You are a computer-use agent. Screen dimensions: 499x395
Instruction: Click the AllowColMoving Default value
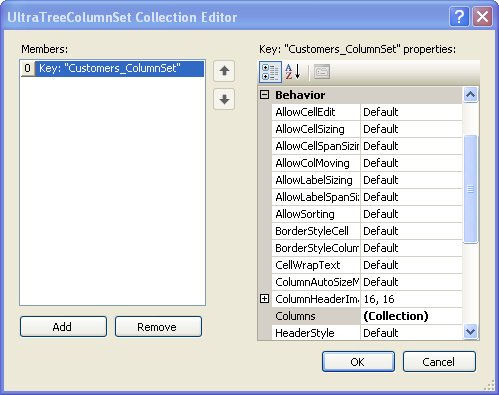click(411, 163)
